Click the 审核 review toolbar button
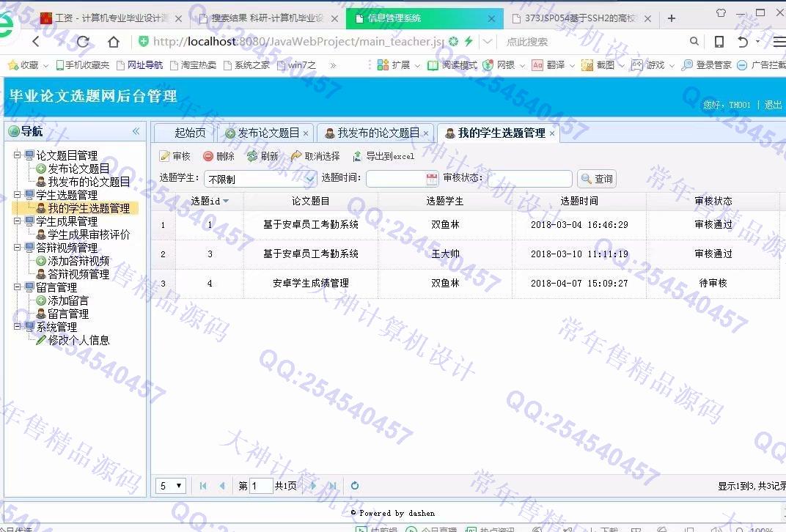This screenshot has height=532, width=786. tap(175, 156)
